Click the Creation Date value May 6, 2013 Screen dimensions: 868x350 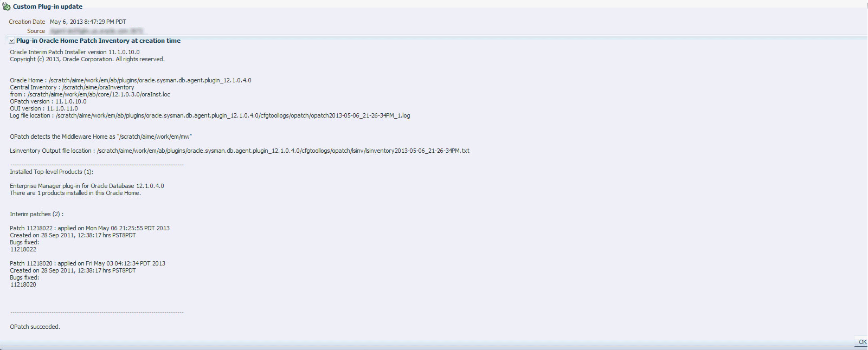(x=88, y=22)
